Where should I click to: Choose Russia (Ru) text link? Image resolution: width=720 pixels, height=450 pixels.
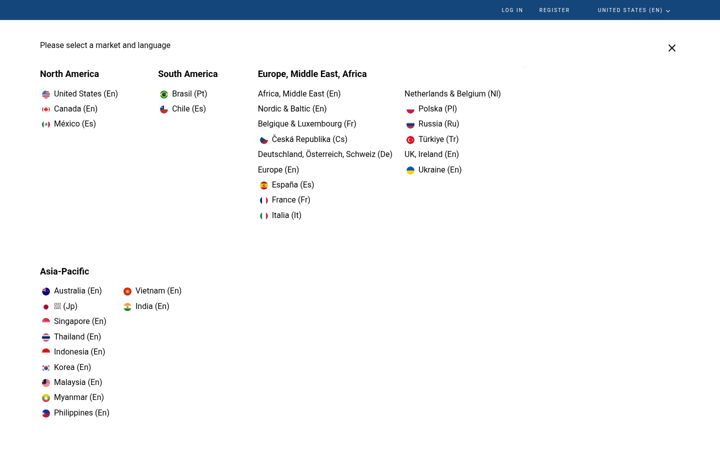(x=439, y=124)
